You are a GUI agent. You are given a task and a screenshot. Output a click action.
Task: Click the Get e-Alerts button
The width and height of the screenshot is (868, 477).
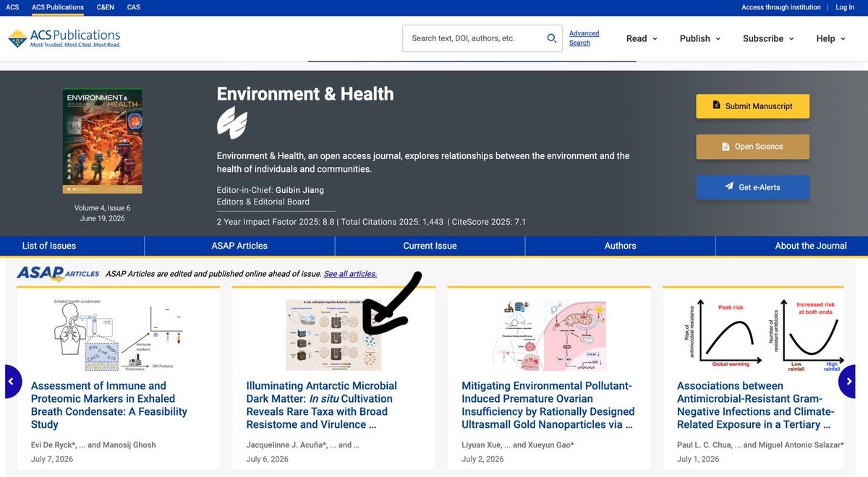point(752,187)
